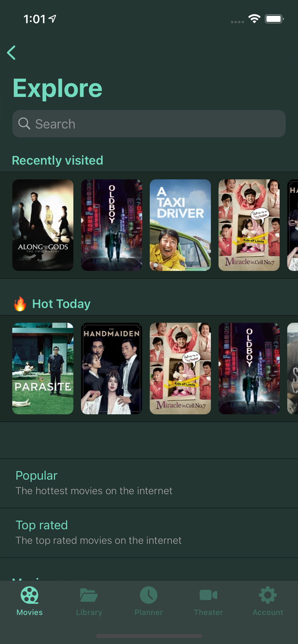
Task: Open the Hot Today section header
Action: pos(61,304)
